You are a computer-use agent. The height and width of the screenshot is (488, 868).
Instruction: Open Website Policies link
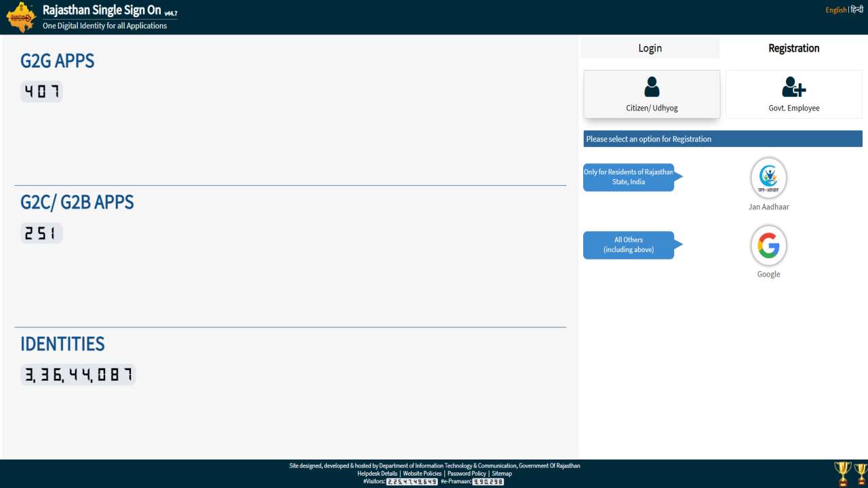(x=422, y=474)
